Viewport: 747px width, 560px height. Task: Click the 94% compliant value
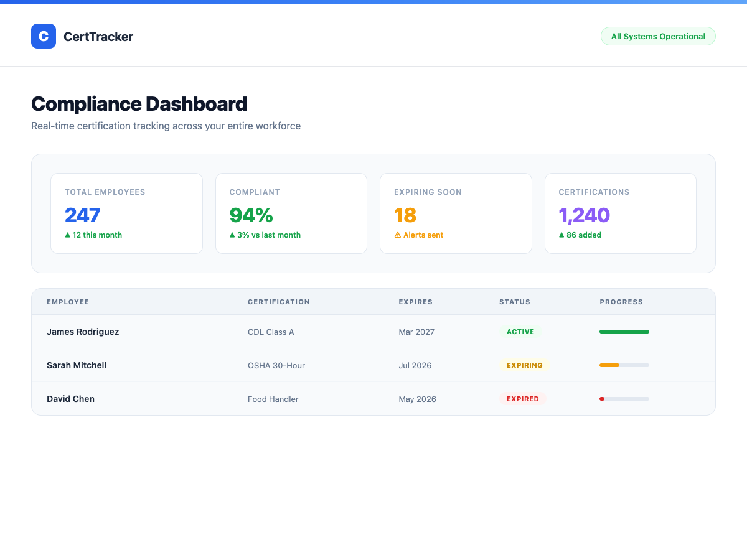[x=251, y=215]
